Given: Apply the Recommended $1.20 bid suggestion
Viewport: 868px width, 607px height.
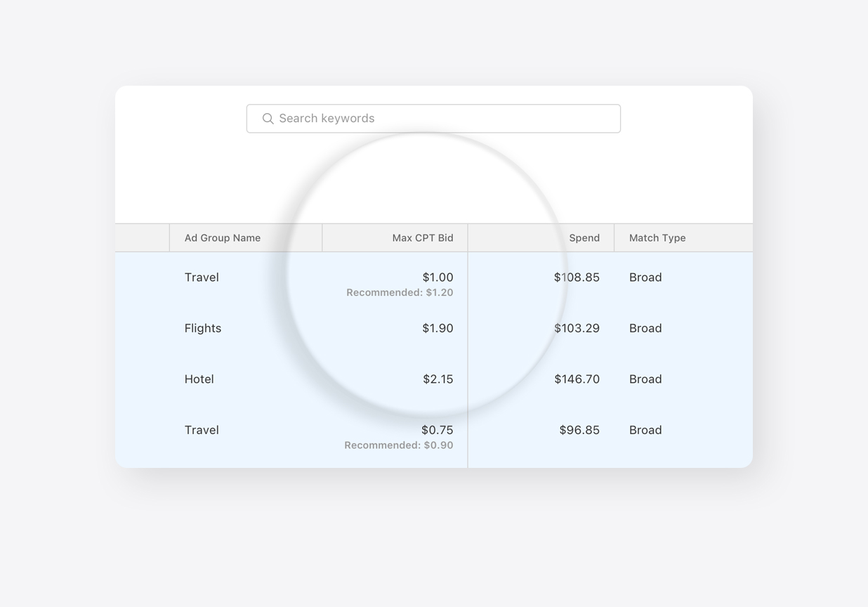Looking at the screenshot, I should click(x=400, y=292).
